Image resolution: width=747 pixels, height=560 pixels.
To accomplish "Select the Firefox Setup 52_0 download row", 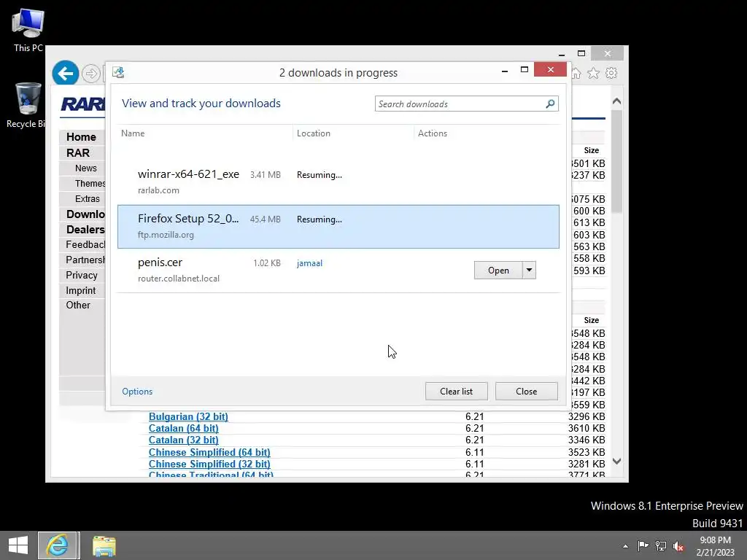I will pos(338,227).
